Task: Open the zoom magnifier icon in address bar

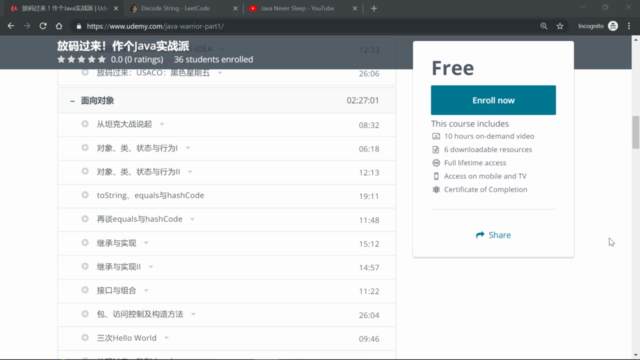Action: click(x=544, y=26)
